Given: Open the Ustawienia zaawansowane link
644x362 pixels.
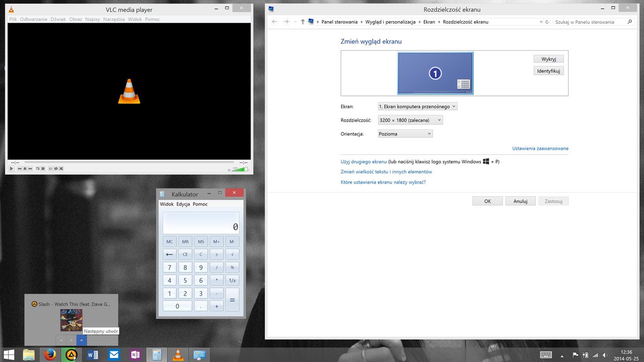Looking at the screenshot, I should [x=540, y=148].
